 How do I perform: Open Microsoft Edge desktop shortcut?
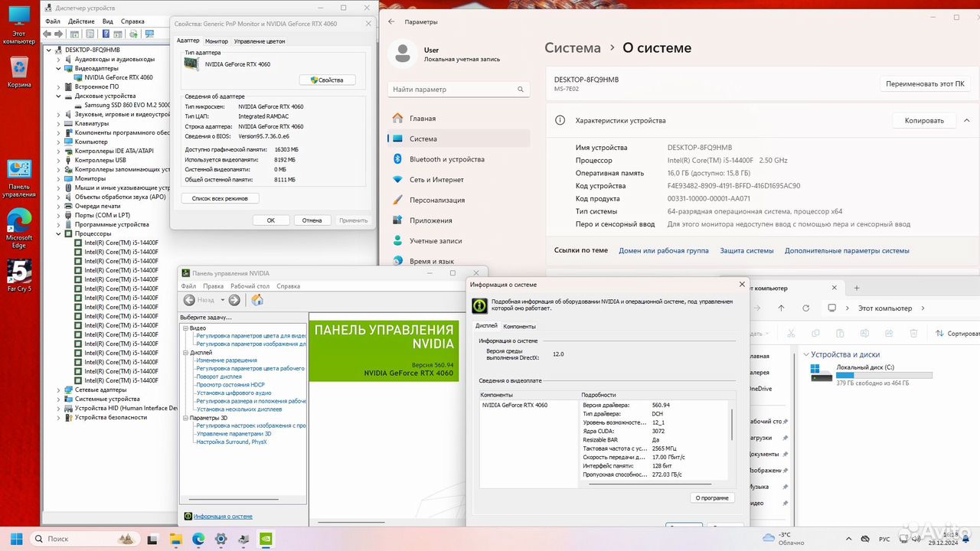point(18,229)
